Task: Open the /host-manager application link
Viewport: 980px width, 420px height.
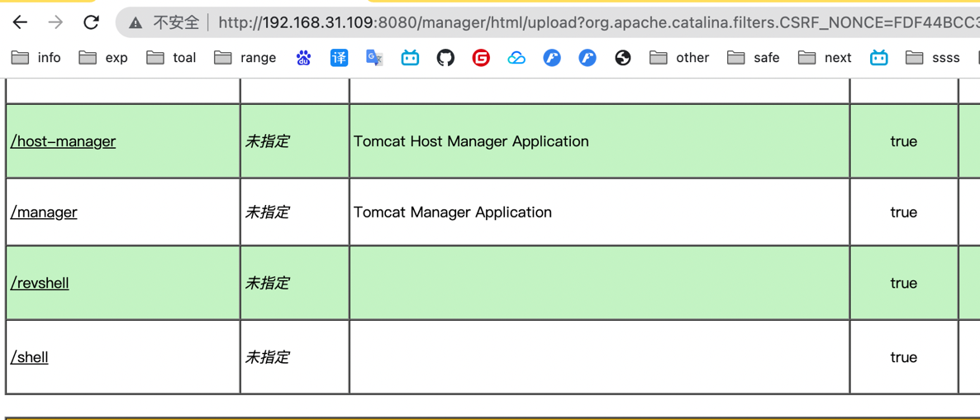Action: (63, 141)
